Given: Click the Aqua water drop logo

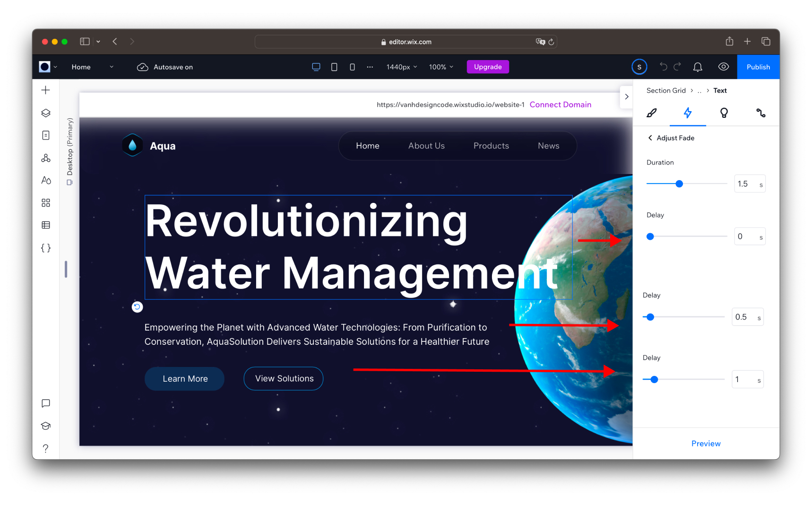Looking at the screenshot, I should (132, 146).
